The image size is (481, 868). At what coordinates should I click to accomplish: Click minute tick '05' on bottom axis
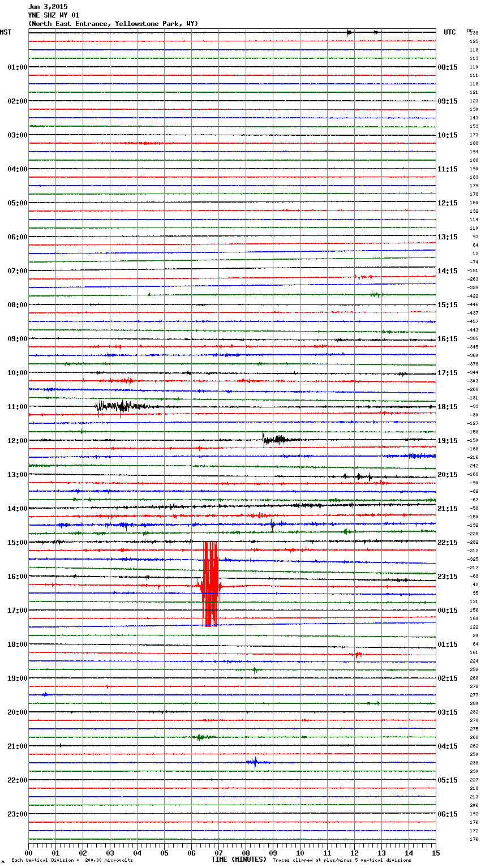pos(165,853)
